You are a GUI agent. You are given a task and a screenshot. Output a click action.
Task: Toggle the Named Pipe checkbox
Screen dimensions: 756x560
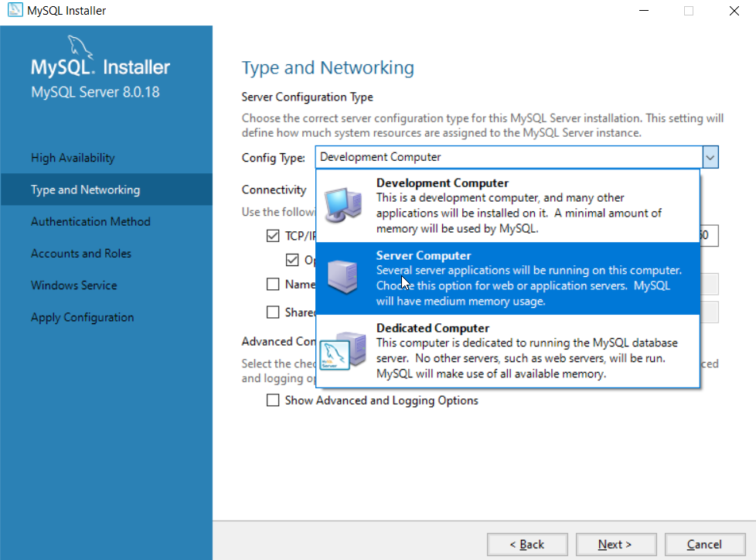click(273, 284)
